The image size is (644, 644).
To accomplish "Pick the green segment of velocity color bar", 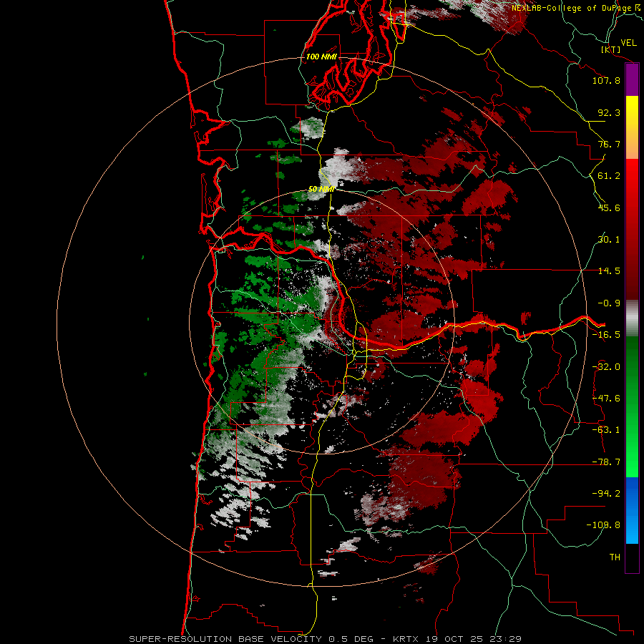I will click(632, 406).
